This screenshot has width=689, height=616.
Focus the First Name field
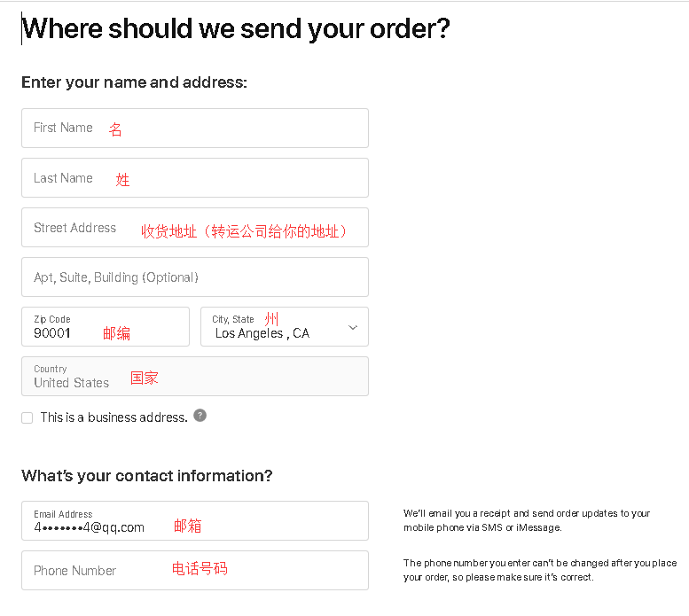(194, 128)
